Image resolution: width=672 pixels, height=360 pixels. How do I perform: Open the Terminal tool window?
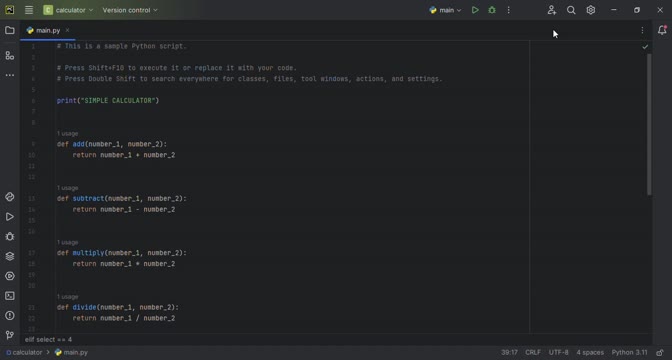[9, 296]
